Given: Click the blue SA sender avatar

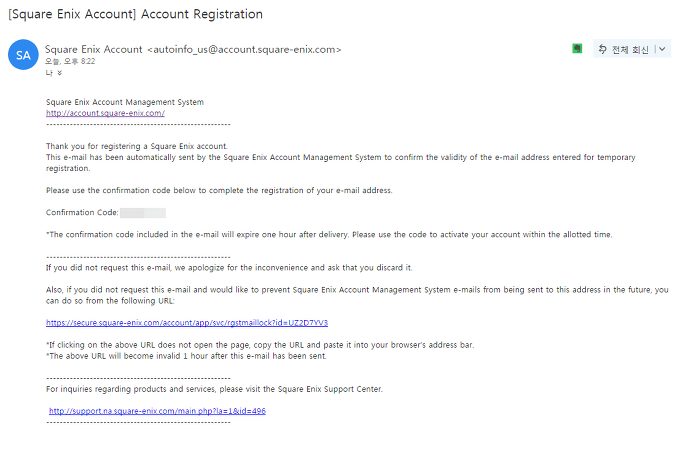Looking at the screenshot, I should (x=23, y=55).
